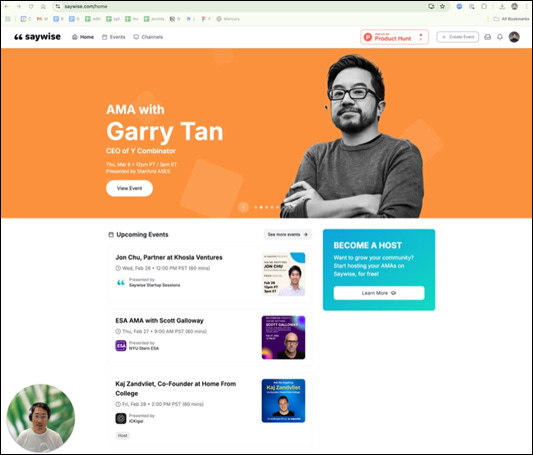Open the apps grid in bookmarks bar

tap(7, 19)
